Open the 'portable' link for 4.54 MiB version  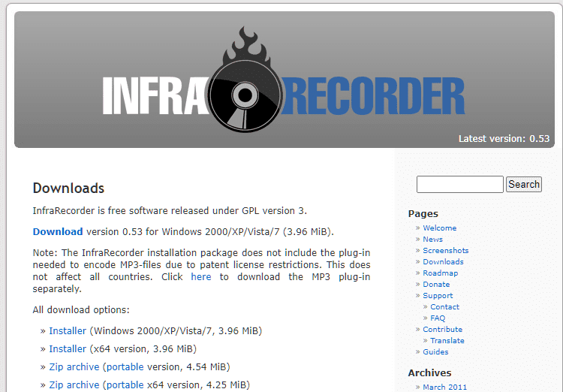[x=125, y=367]
